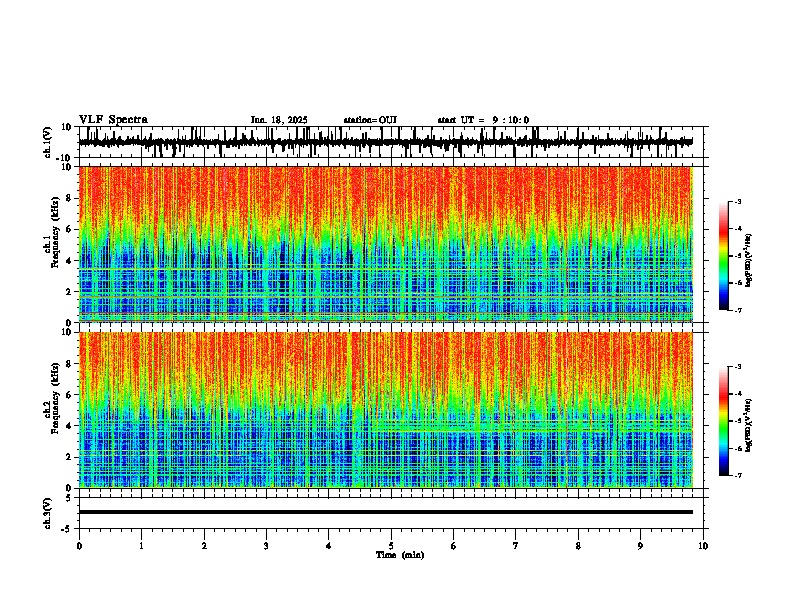Click time axis tick label "3"

266,546
